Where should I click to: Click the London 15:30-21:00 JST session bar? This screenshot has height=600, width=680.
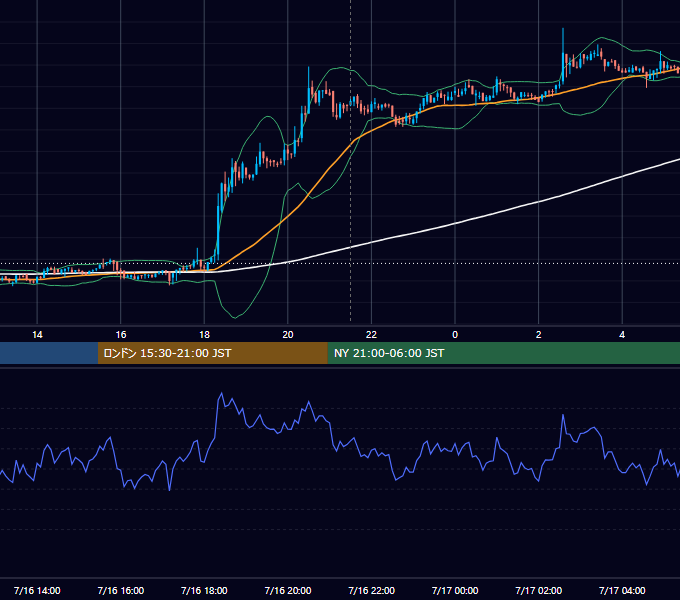212,353
